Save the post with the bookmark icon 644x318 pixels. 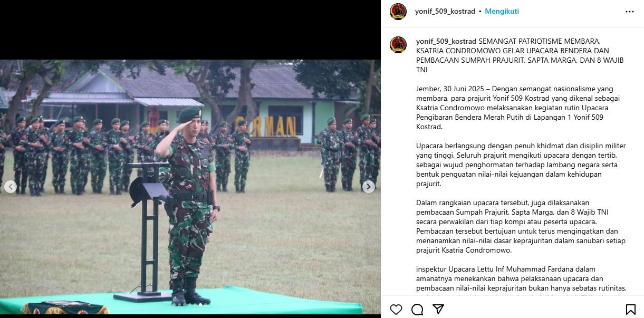[630, 309]
